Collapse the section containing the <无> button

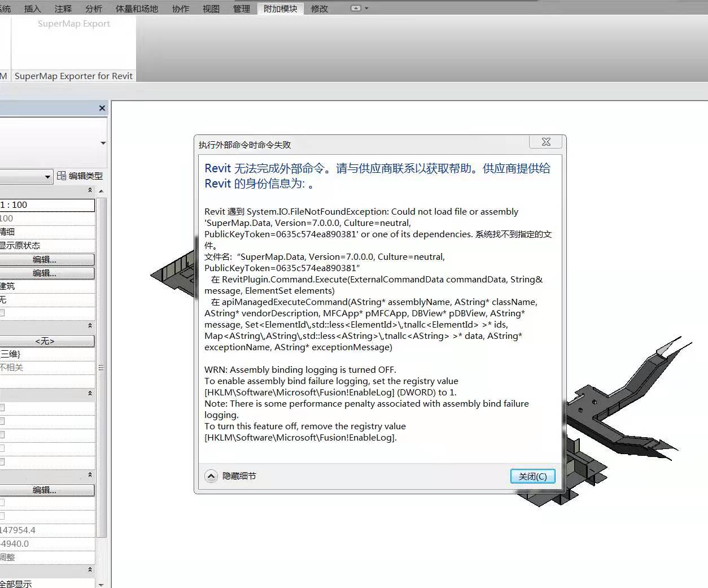click(x=90, y=326)
